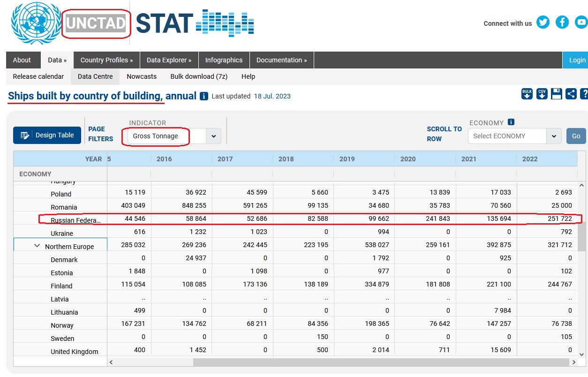The image size is (588, 377).
Task: Click the Go button
Action: pos(576,136)
